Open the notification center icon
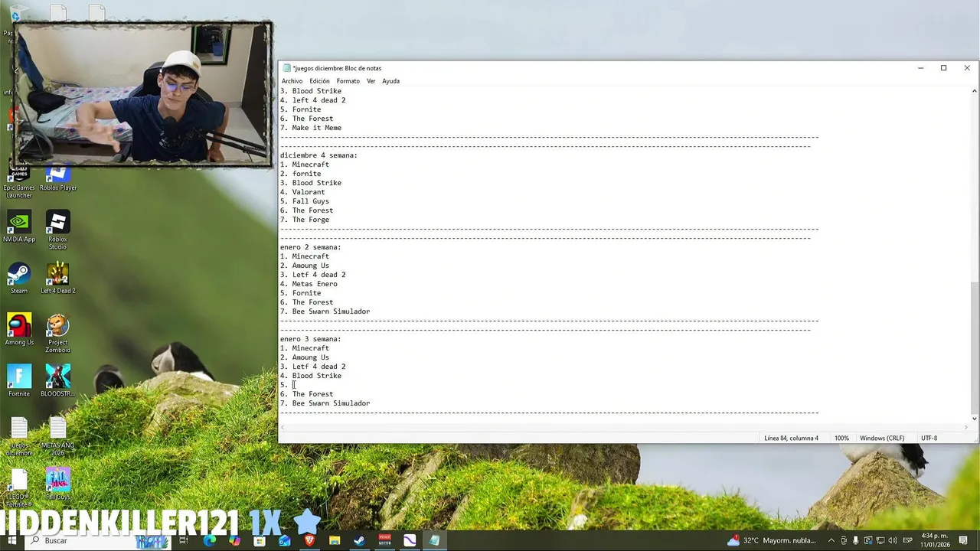This screenshot has width=980, height=551. (964, 540)
